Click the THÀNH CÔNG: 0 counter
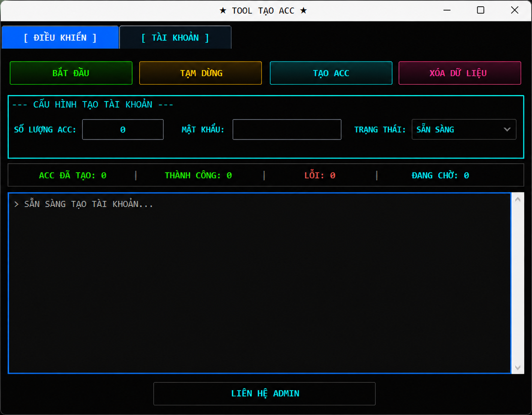This screenshot has height=415, width=532. (x=198, y=175)
